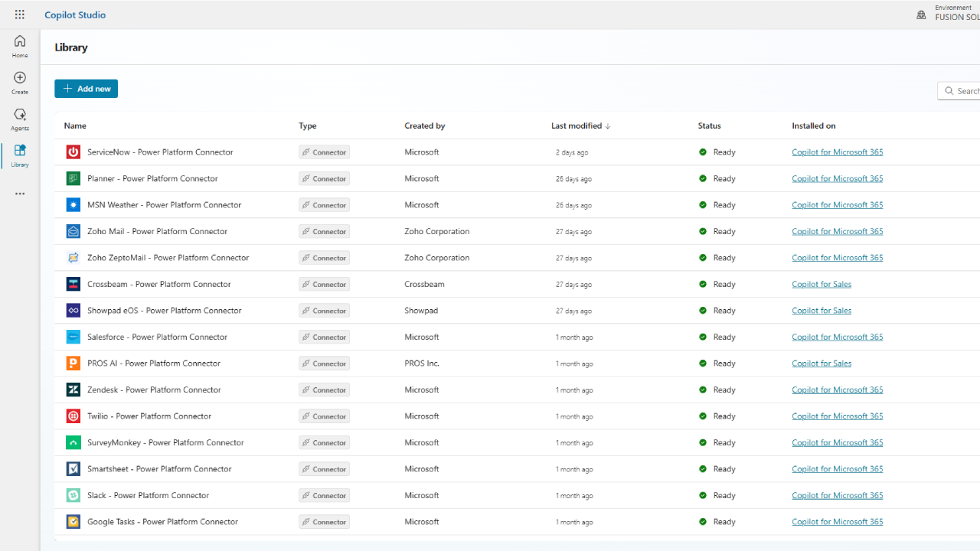
Task: Select the MSN Weather - Power Platform Connector name
Action: coord(164,205)
